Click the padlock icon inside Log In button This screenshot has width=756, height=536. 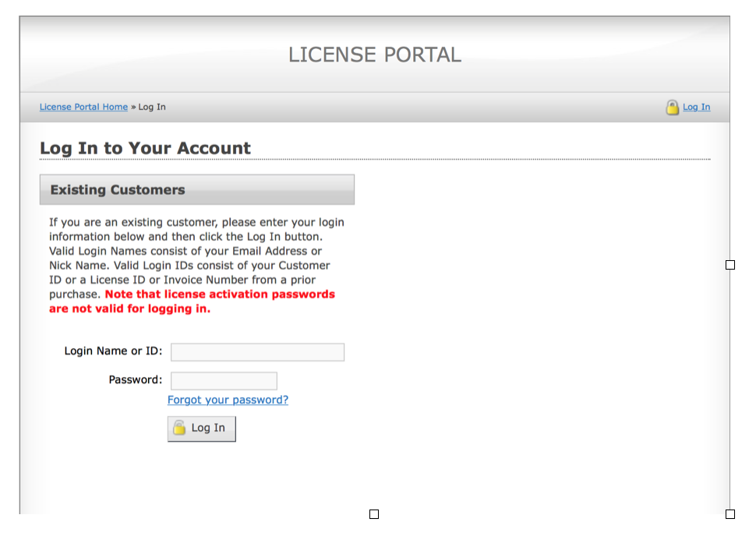pyautogui.click(x=179, y=428)
